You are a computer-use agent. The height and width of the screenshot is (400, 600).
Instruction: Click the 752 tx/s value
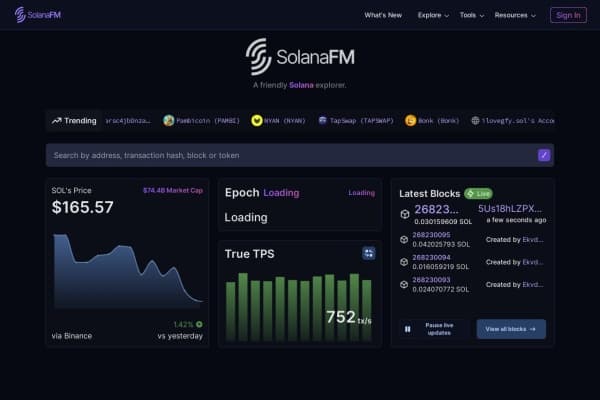349,317
